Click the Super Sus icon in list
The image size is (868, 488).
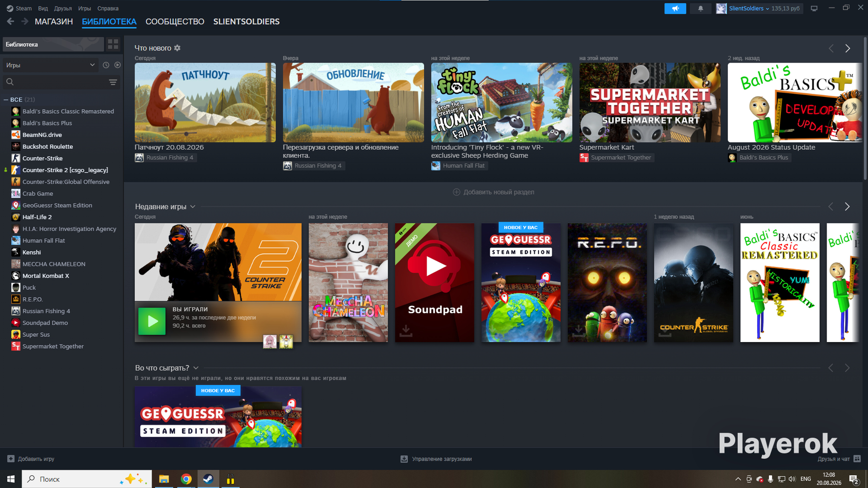point(16,335)
